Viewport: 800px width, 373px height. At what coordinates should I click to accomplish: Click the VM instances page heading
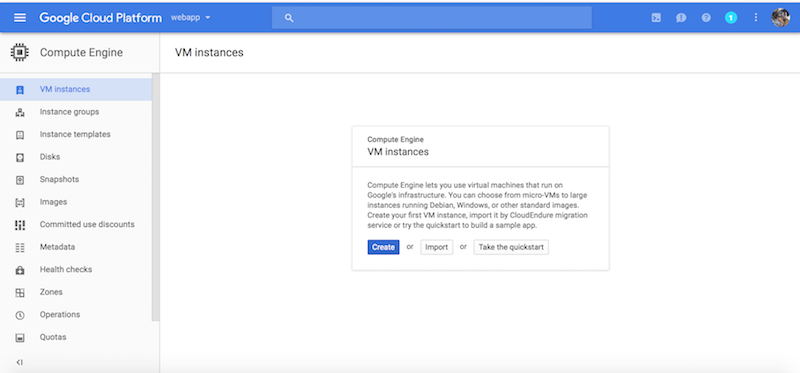coord(209,53)
